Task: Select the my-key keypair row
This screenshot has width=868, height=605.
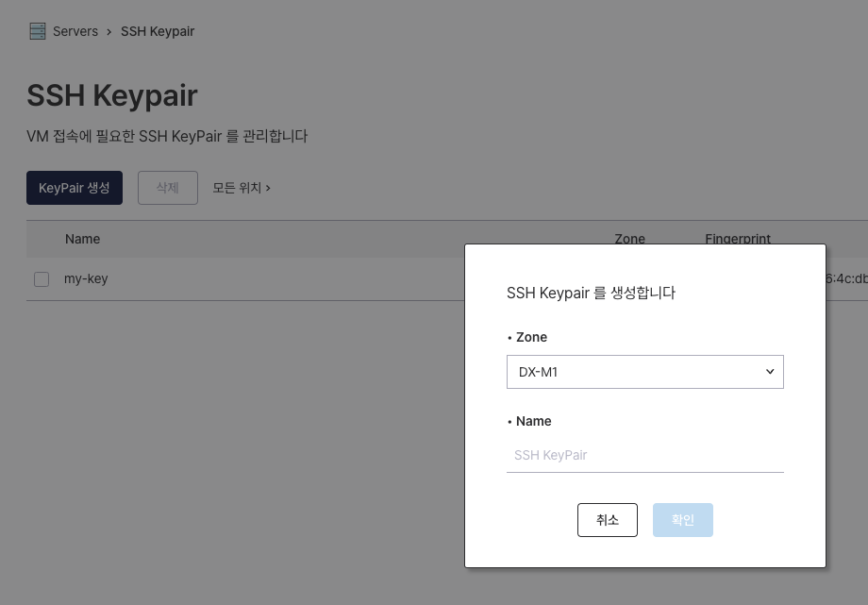Action: point(86,278)
